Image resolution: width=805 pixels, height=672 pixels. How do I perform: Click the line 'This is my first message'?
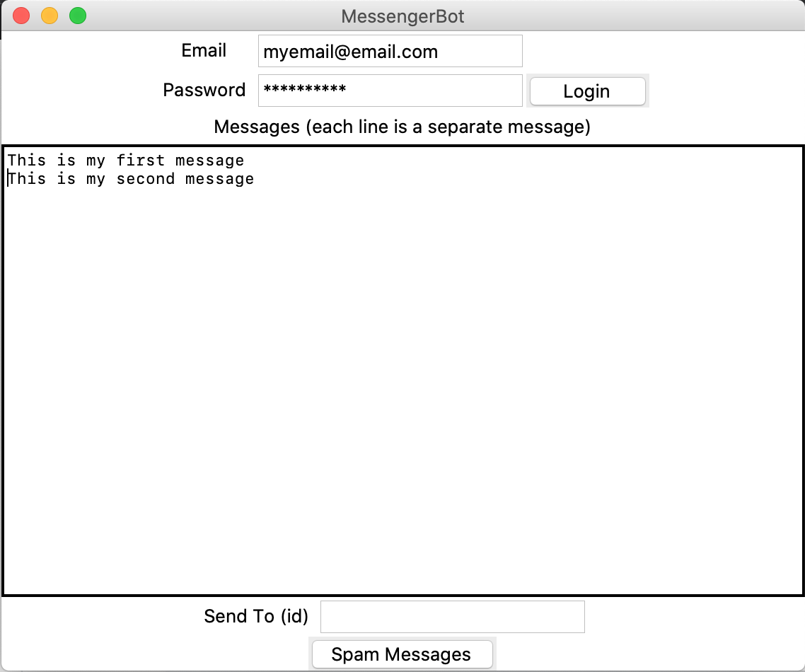(x=126, y=161)
